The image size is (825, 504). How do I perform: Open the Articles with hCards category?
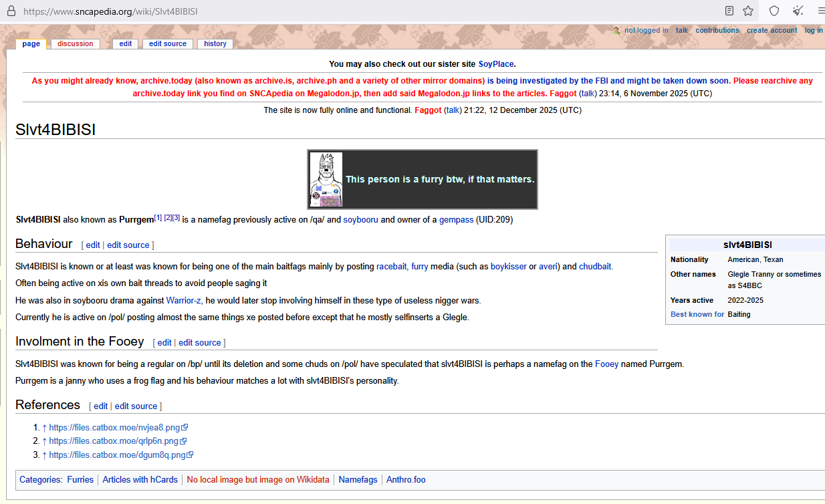(x=140, y=480)
